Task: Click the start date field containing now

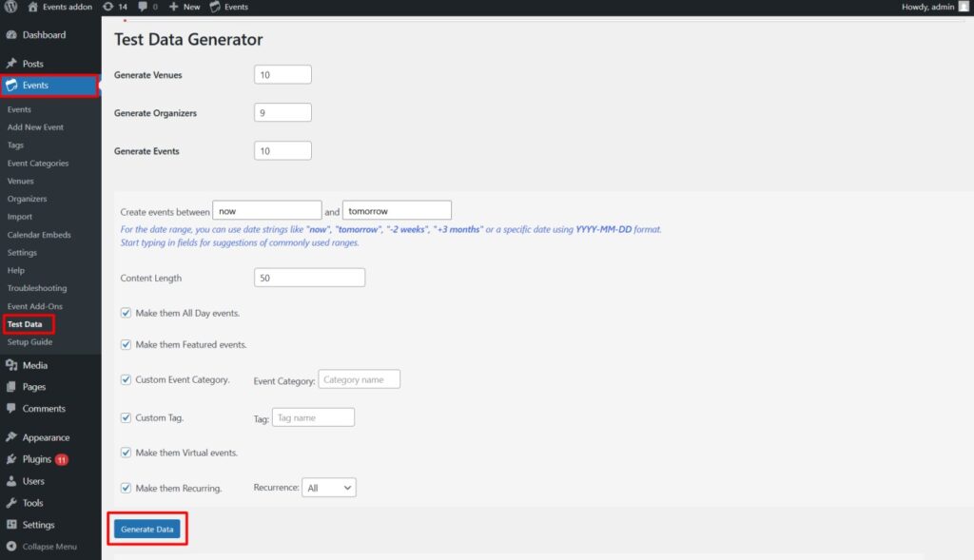Action: pyautogui.click(x=267, y=210)
